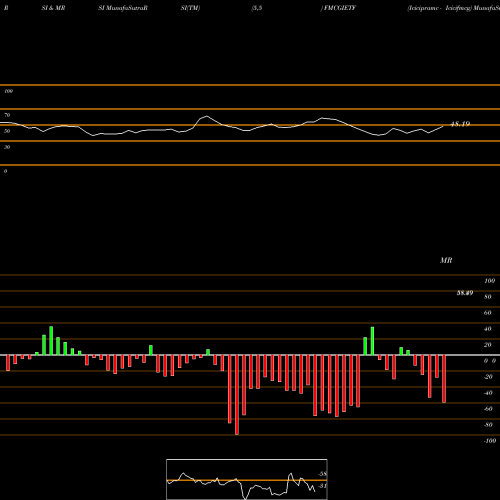Click the 'FMCGIETF' symbol label

click(340, 8)
